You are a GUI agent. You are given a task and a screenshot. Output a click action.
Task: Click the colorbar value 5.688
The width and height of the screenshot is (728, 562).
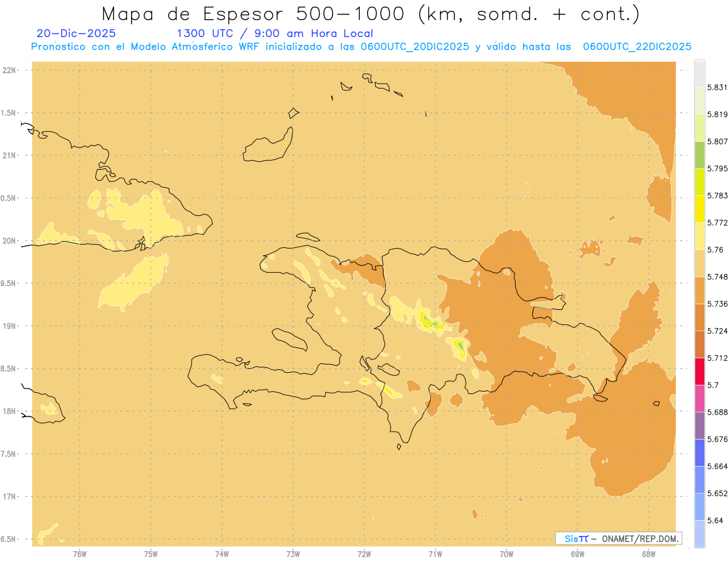click(x=718, y=412)
